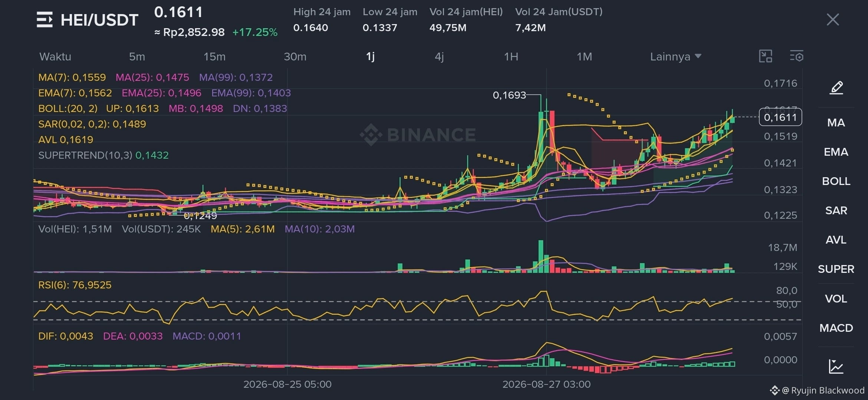Viewport: 868px width, 400px height.
Task: Click the DEA: 0,0033 label
Action: (x=133, y=336)
